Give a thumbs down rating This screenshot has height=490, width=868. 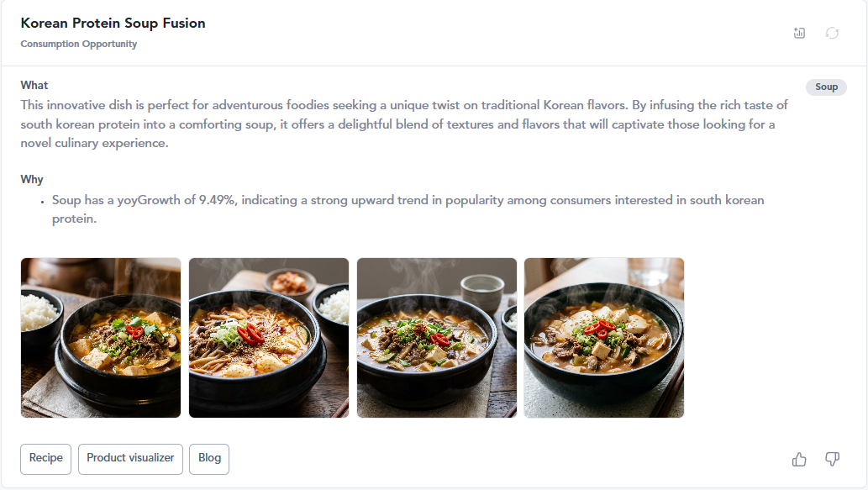(x=832, y=459)
